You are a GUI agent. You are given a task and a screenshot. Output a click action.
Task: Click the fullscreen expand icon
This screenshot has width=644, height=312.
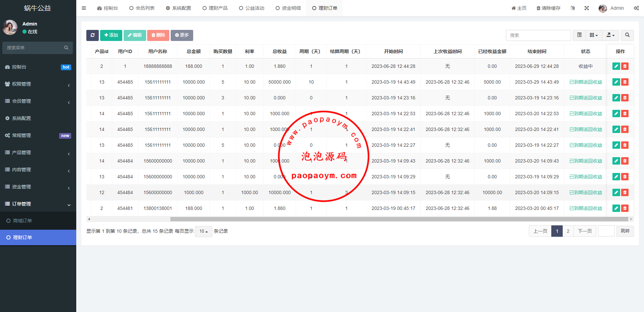(x=587, y=8)
